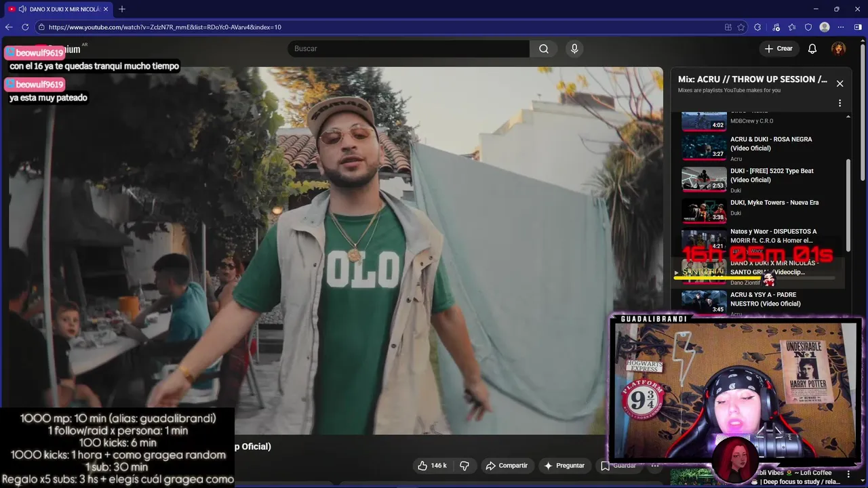Click the YouTube Buscar search field
This screenshot has width=868, height=488.
point(409,49)
